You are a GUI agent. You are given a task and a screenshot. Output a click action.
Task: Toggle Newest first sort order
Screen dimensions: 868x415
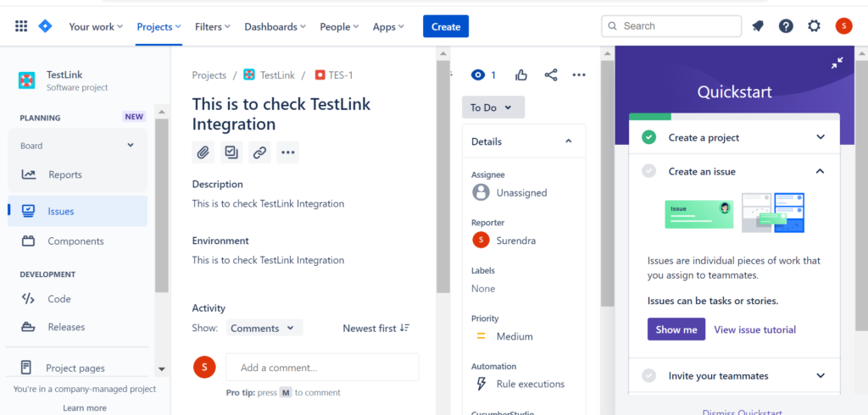(x=376, y=328)
